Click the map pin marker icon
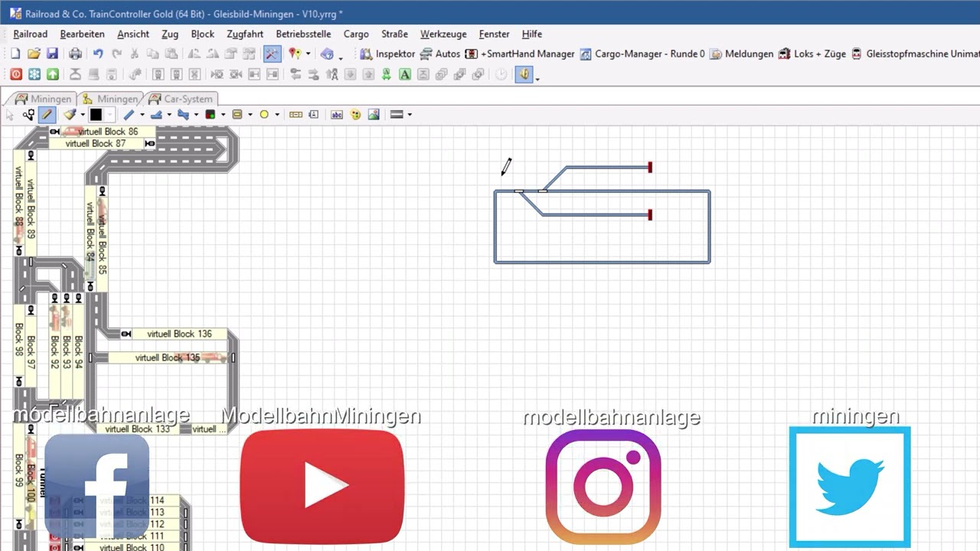Viewport: 980px width, 551px height. [295, 54]
